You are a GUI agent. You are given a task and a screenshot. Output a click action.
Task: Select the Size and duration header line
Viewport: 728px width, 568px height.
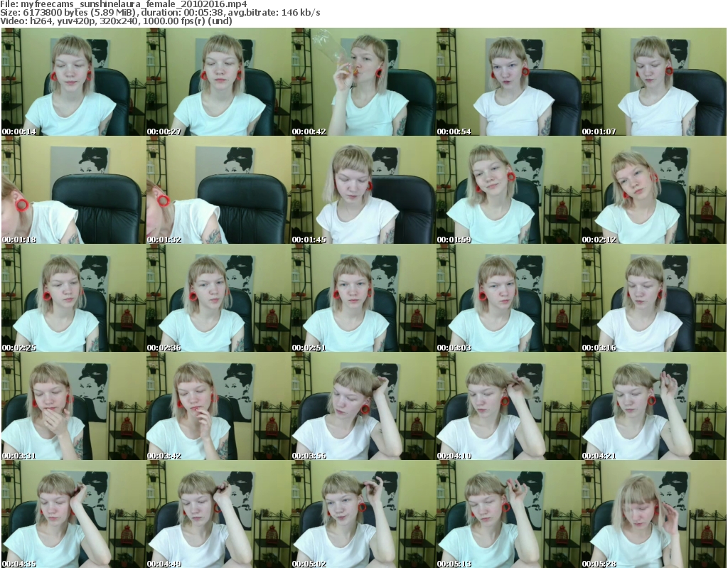[160, 13]
